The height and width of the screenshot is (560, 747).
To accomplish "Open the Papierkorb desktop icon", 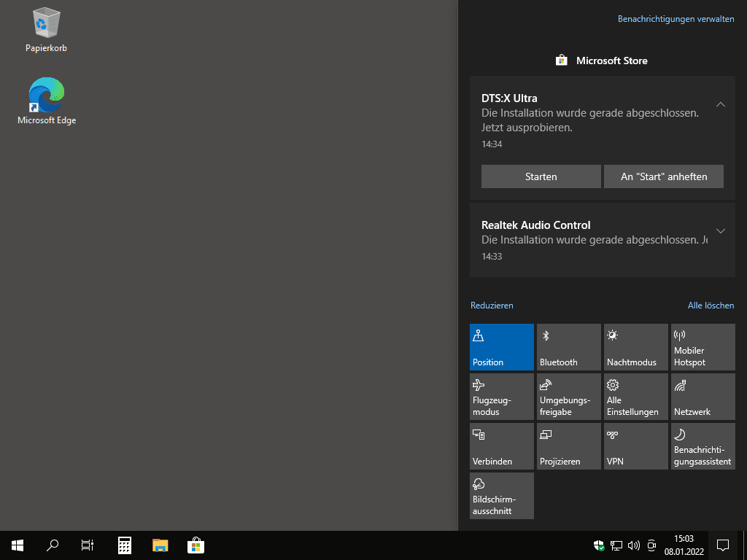I will [46, 29].
